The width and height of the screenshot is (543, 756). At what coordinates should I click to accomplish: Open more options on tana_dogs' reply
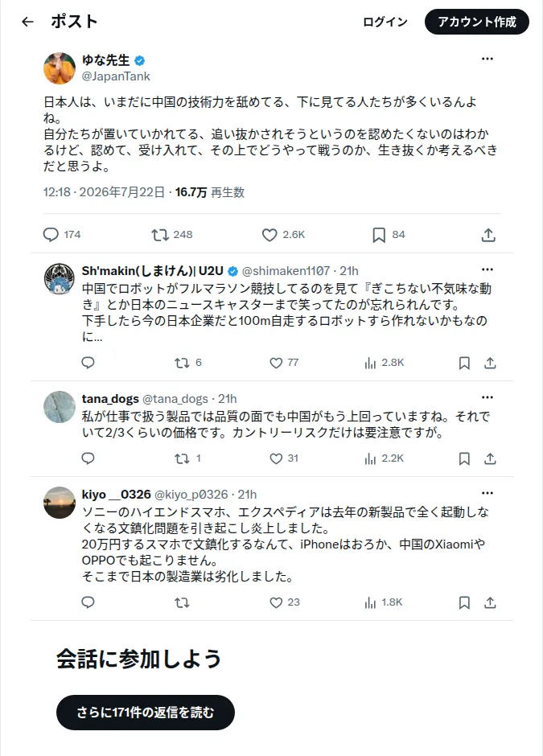(x=487, y=397)
